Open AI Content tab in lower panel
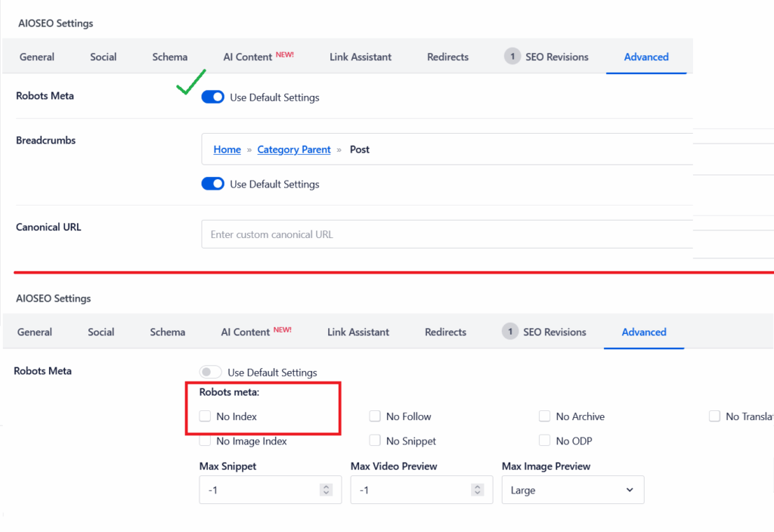This screenshot has height=532, width=774. click(255, 332)
